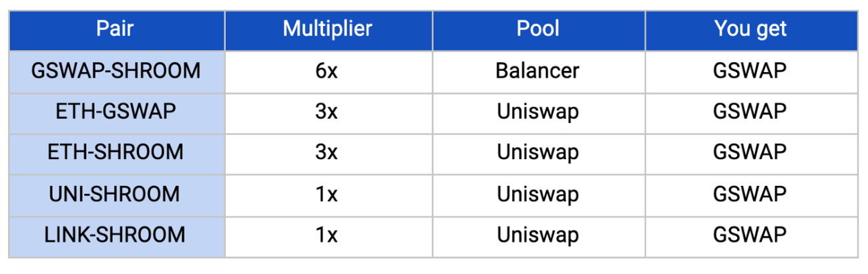
Task: Click the You get column header
Action: (750, 29)
